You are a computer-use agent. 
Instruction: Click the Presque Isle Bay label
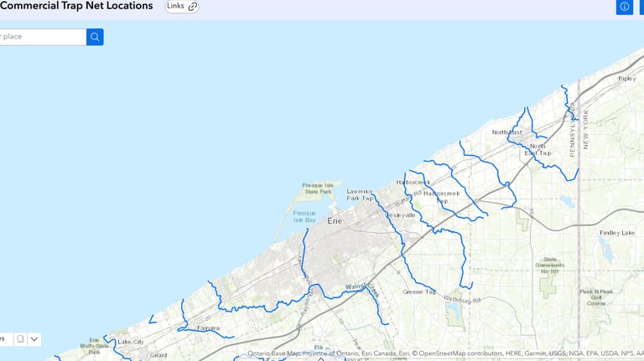coord(304,217)
